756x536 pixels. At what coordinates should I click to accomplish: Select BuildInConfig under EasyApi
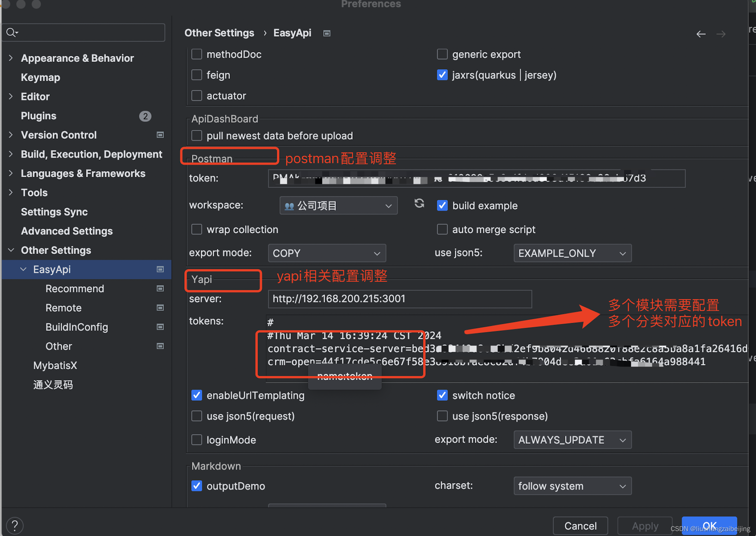(x=77, y=327)
